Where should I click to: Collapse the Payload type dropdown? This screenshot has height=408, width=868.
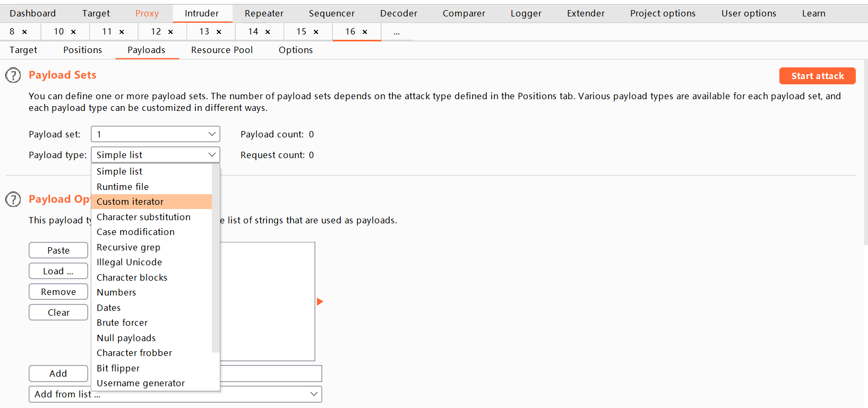coord(156,155)
